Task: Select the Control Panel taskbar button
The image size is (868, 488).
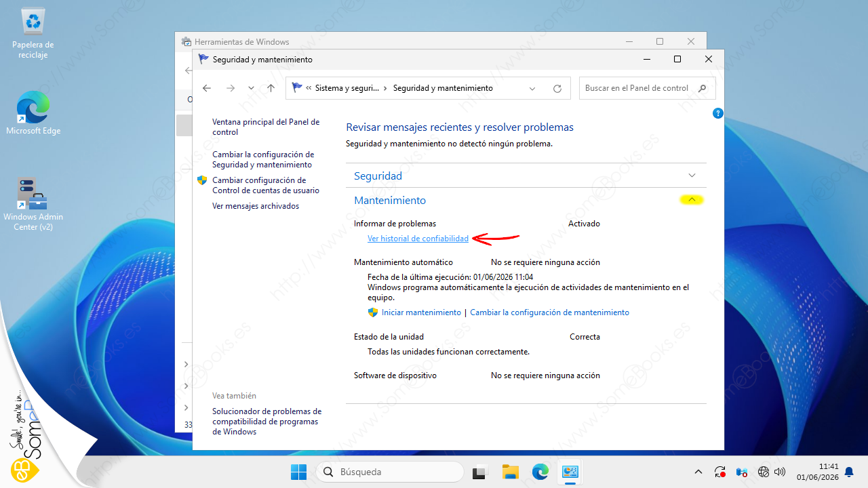Action: click(570, 472)
